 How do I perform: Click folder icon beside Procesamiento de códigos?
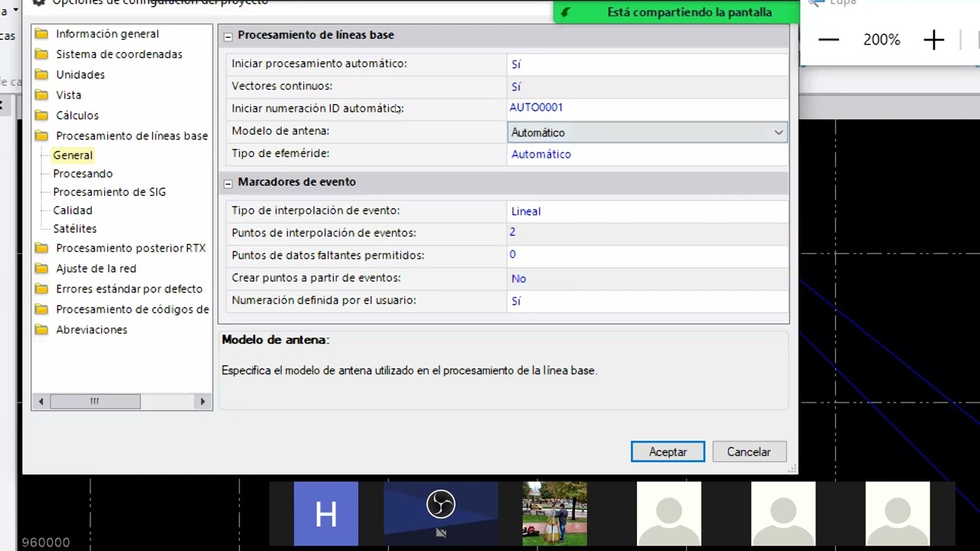[x=41, y=309]
